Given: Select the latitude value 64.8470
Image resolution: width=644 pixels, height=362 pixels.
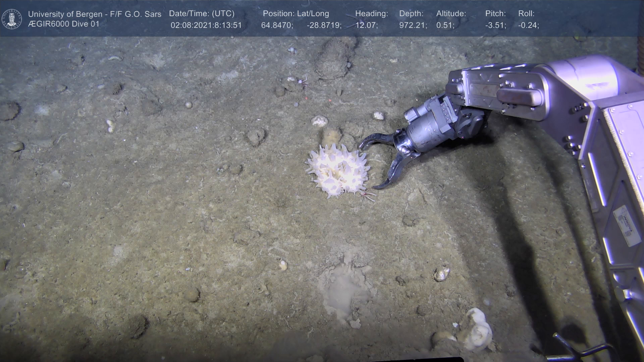Looking at the screenshot, I should tap(277, 25).
